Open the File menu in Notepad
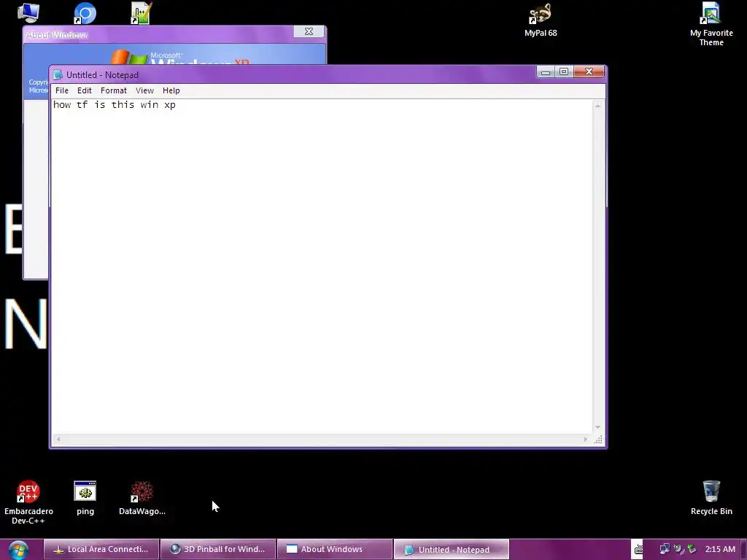Screen dimensions: 747x560 click(x=62, y=90)
